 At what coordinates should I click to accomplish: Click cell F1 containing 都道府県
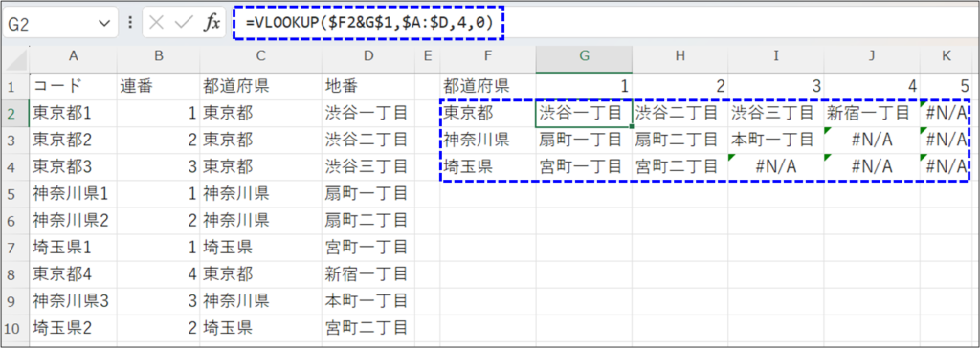487,86
